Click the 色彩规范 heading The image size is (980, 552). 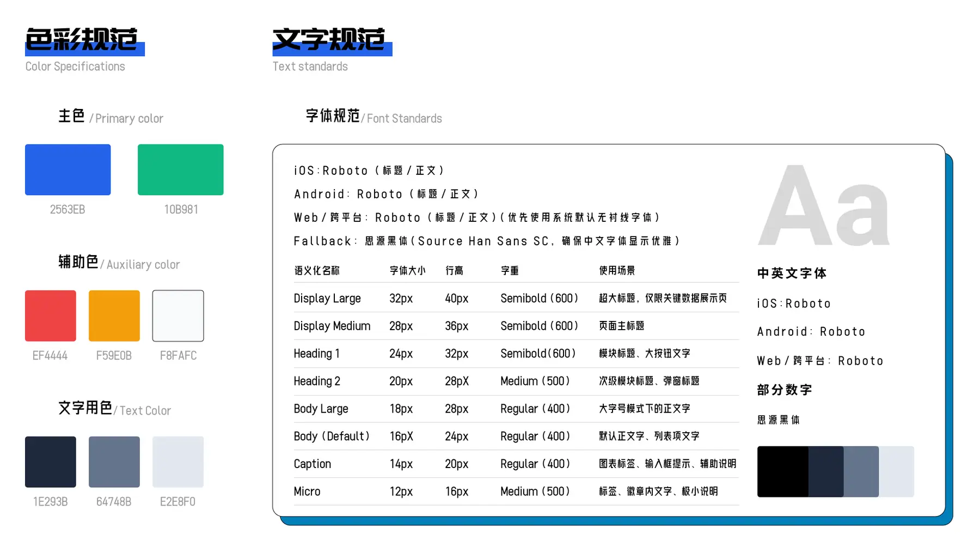pos(82,39)
